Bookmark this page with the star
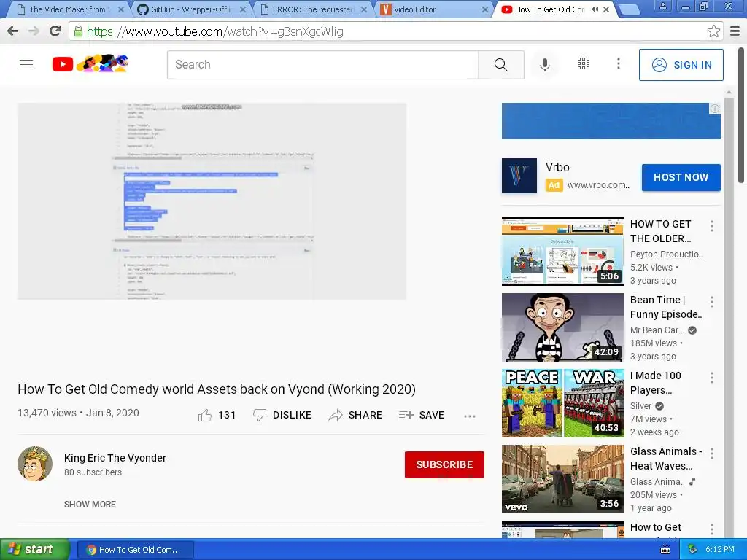This screenshot has width=747, height=560. [713, 31]
